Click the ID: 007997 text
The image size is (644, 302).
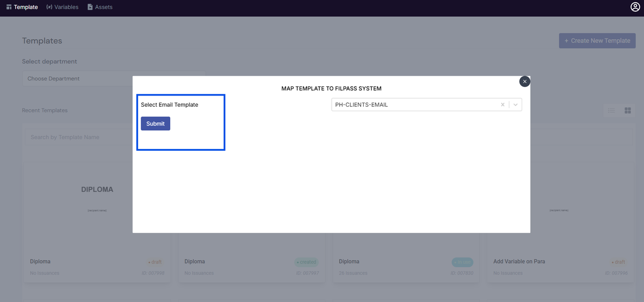308,273
